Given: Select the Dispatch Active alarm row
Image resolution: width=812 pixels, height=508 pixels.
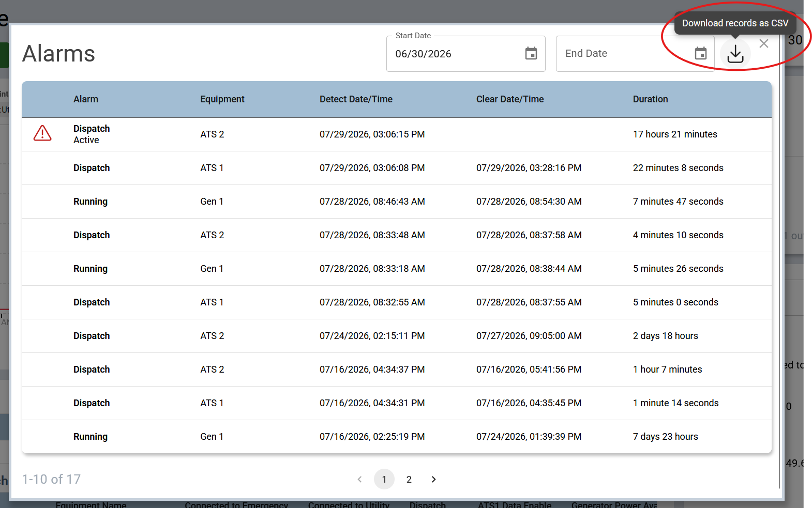Looking at the screenshot, I should (x=397, y=134).
